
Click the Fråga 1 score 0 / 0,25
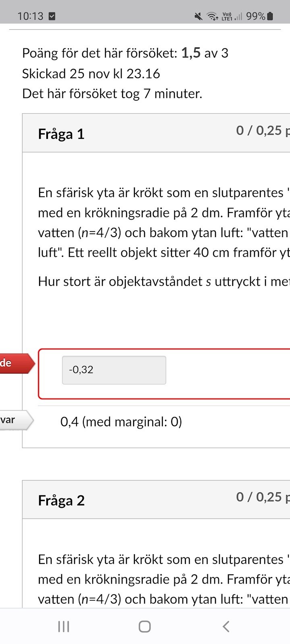tap(261, 130)
